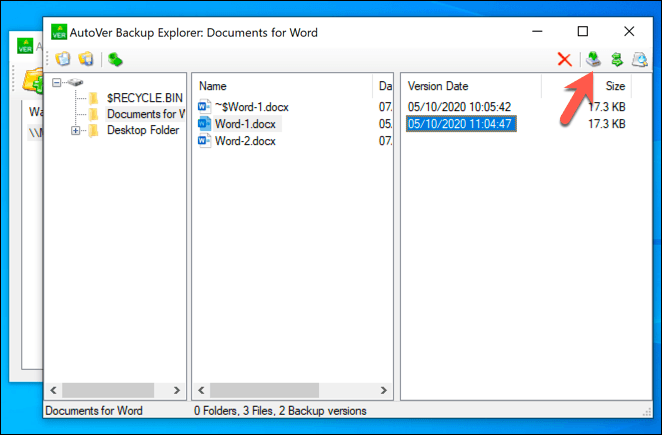
Task: Select the Documents for Word folder in tree
Action: (145, 114)
